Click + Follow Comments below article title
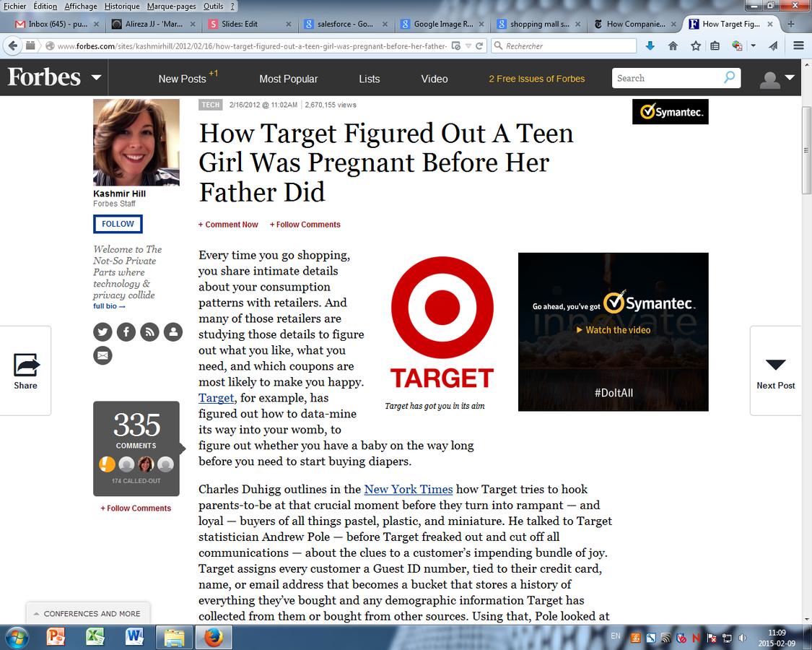This screenshot has width=812, height=650. [305, 225]
